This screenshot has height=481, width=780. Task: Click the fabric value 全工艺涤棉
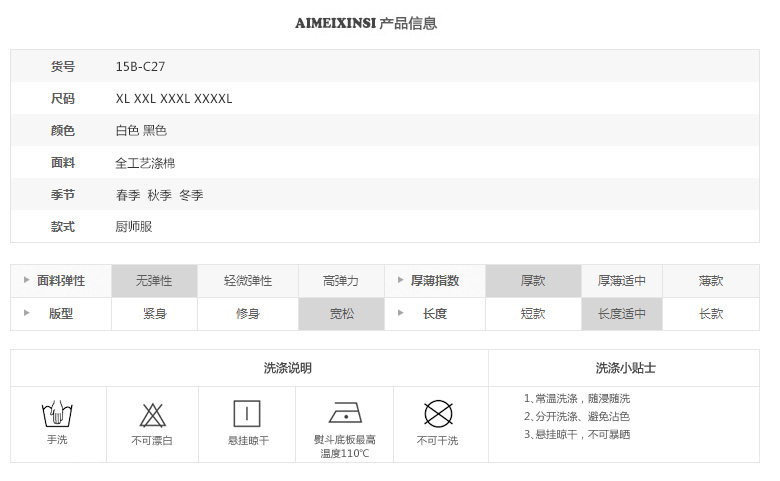click(145, 163)
